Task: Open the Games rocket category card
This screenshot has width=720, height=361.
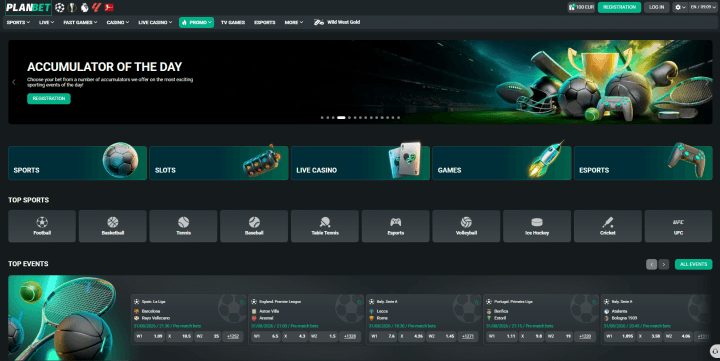Action: 502,163
